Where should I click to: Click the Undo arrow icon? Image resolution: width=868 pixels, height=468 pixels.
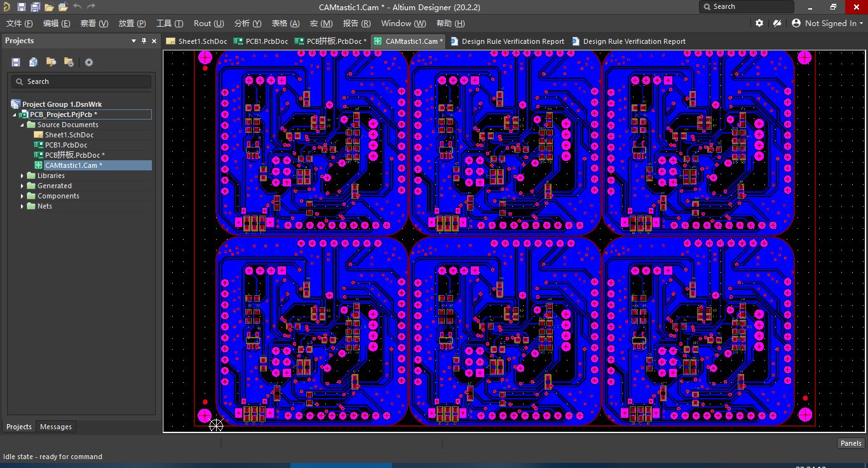77,6
